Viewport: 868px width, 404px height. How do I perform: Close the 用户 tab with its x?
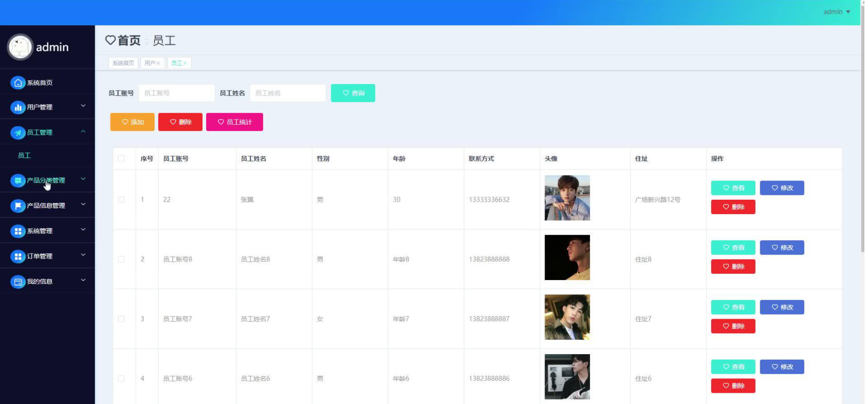pyautogui.click(x=158, y=63)
